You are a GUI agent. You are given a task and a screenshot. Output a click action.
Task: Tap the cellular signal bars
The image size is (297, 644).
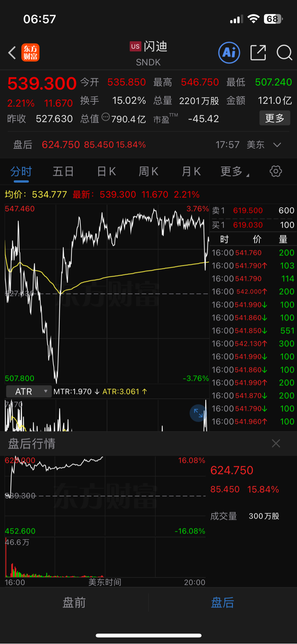tap(236, 19)
